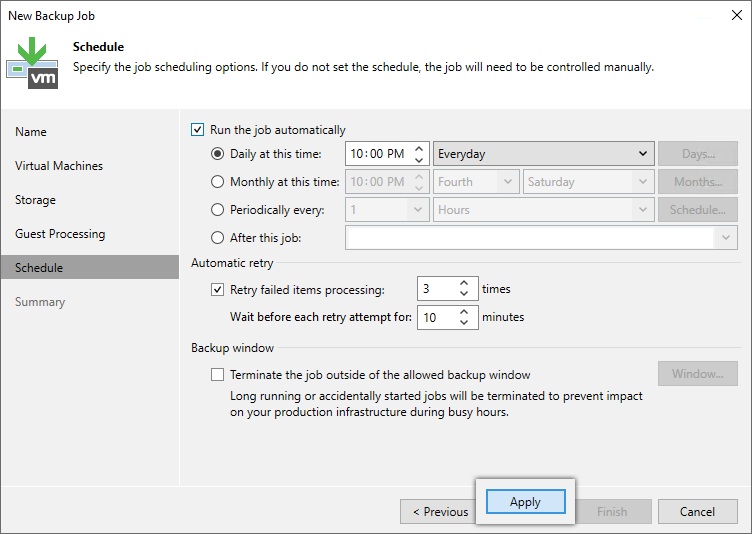Click the VM backup job icon

point(32,63)
